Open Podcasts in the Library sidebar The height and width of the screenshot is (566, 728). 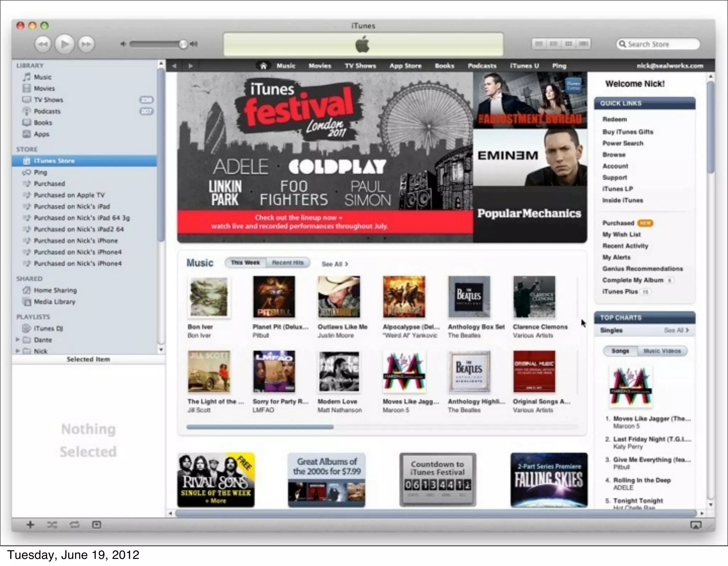click(x=47, y=111)
